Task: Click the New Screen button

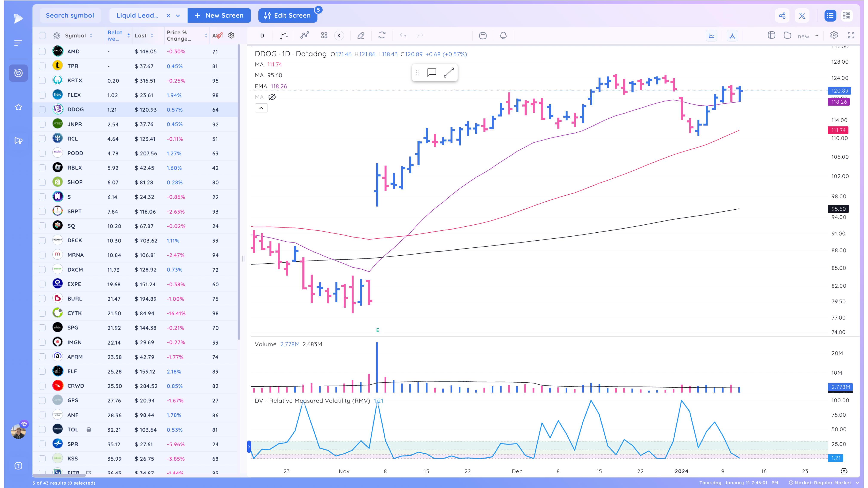Action: (x=219, y=15)
